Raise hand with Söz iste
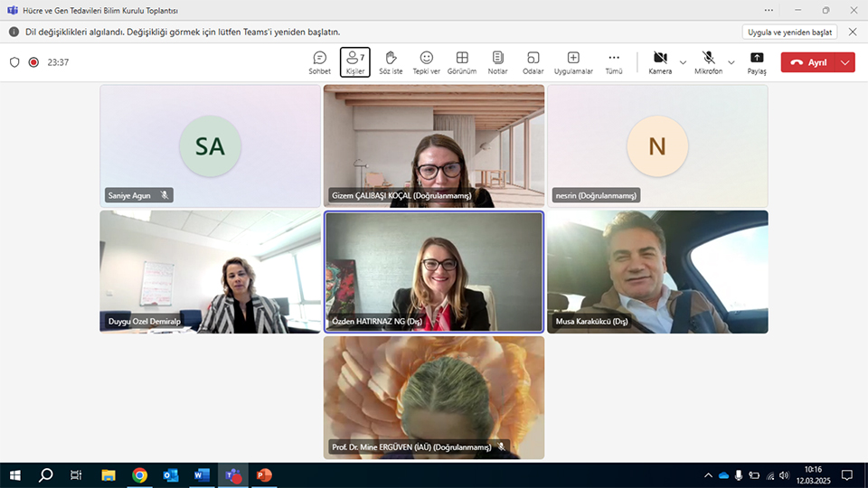The width and height of the screenshot is (868, 488). coord(391,62)
